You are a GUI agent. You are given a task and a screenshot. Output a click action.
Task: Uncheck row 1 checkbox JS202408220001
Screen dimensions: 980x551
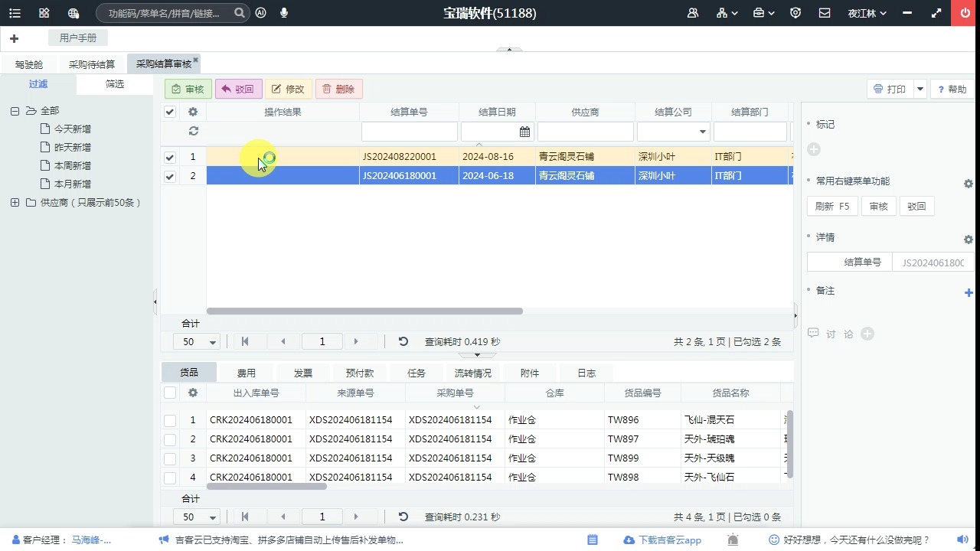point(170,157)
